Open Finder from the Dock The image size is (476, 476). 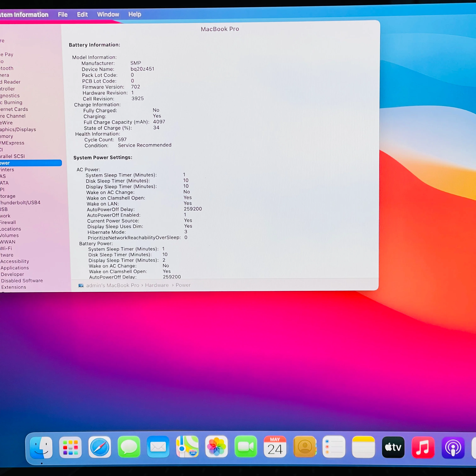click(x=41, y=447)
